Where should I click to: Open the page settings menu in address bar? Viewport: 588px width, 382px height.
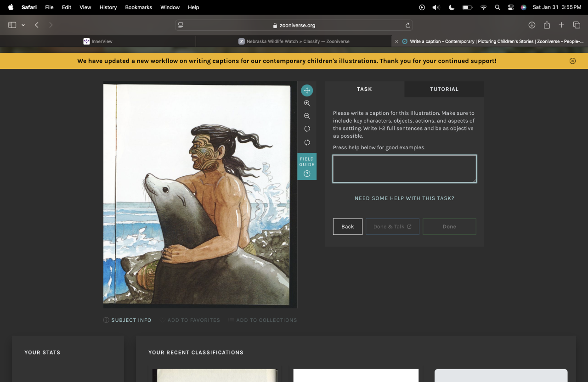coord(181,25)
